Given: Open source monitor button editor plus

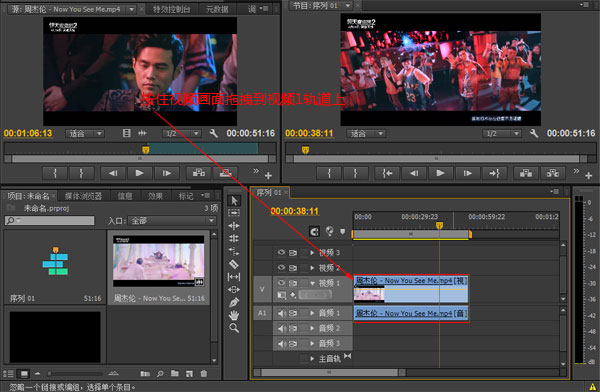Looking at the screenshot, I should click(x=268, y=175).
